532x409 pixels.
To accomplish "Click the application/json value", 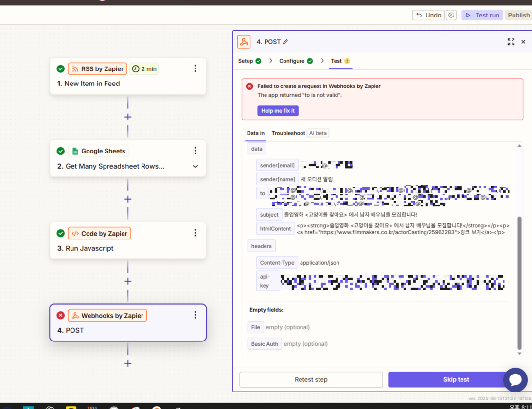I will click(319, 263).
